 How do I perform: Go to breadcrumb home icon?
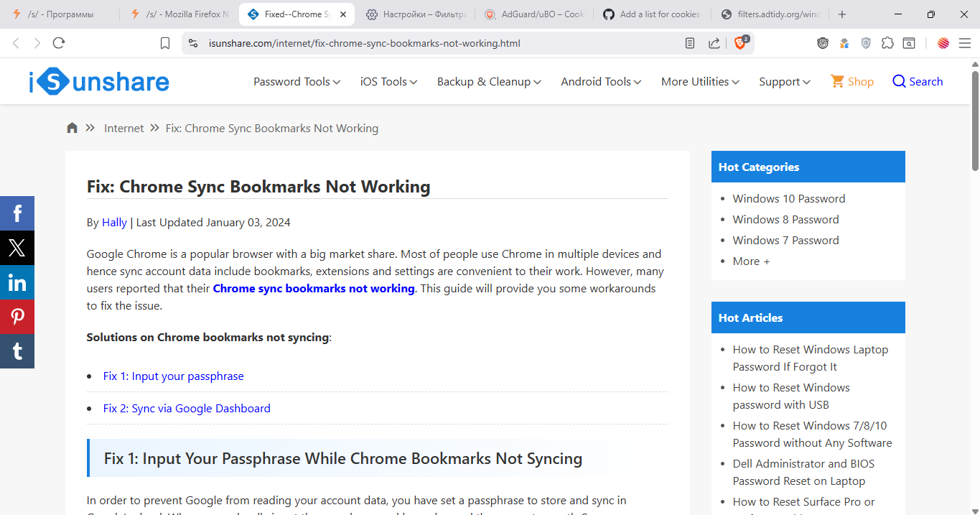pyautogui.click(x=72, y=128)
